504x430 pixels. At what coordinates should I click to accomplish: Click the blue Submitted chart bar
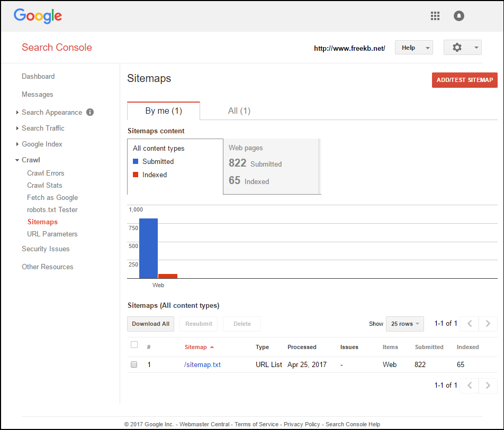148,248
